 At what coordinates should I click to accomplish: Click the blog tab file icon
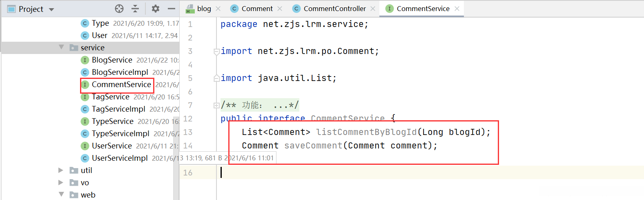(190, 9)
